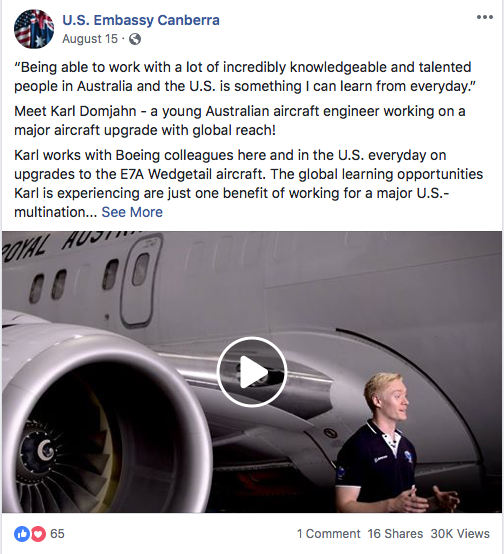504x554 pixels.
Task: Click the blue thumbs-up Like reaction icon
Action: (x=22, y=534)
